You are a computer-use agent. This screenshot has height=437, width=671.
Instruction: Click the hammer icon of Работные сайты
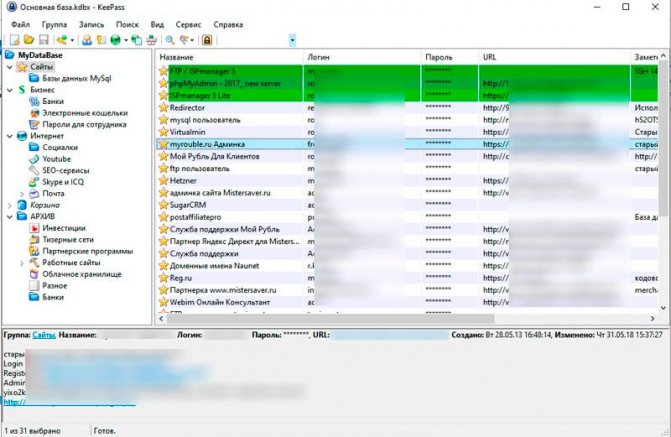point(34,262)
